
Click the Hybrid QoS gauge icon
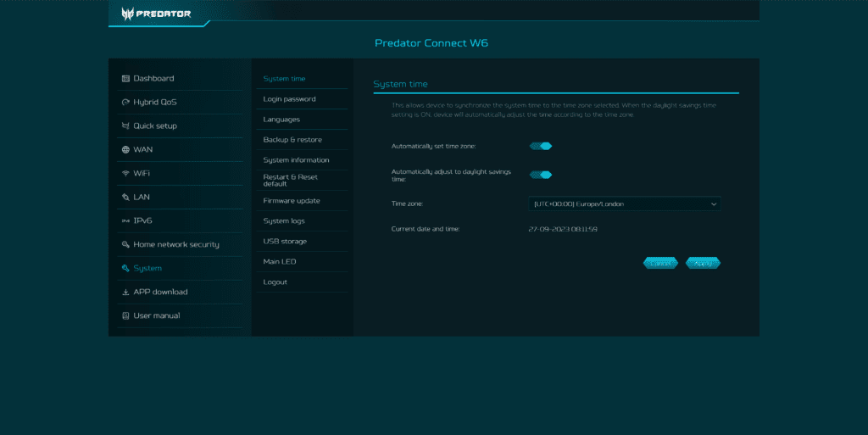pos(125,103)
